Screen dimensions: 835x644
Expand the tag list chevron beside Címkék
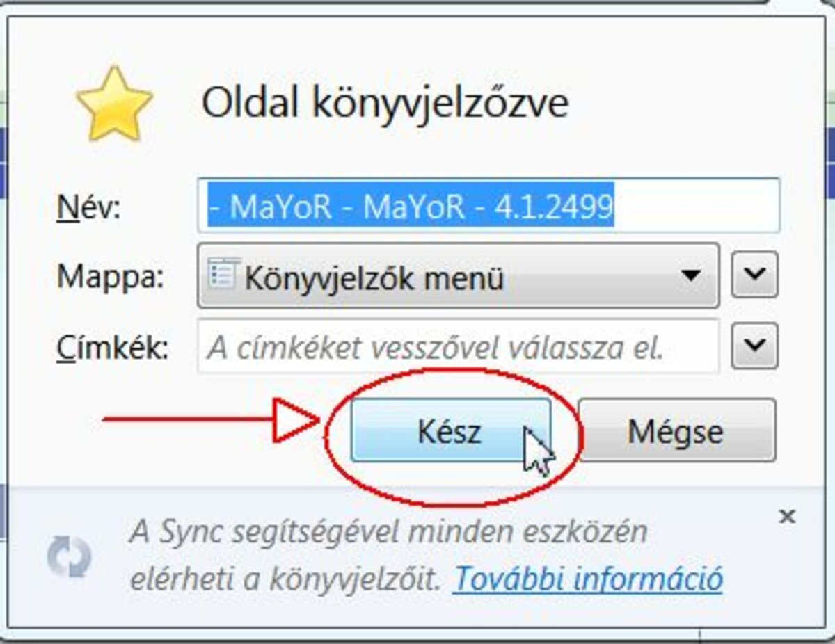coord(755,346)
